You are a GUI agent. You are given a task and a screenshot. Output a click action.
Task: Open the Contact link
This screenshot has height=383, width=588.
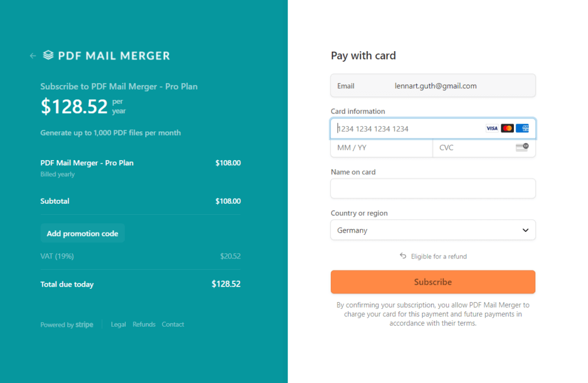[x=173, y=324]
